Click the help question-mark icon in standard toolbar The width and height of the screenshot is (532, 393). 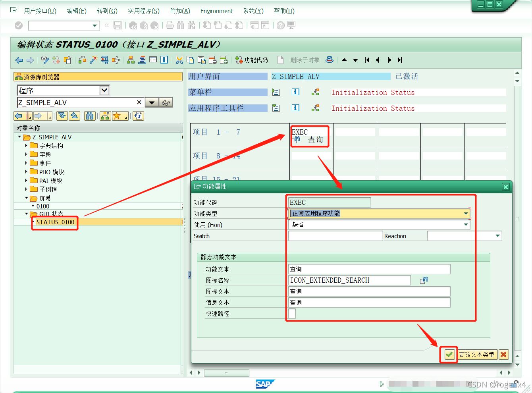click(x=281, y=25)
